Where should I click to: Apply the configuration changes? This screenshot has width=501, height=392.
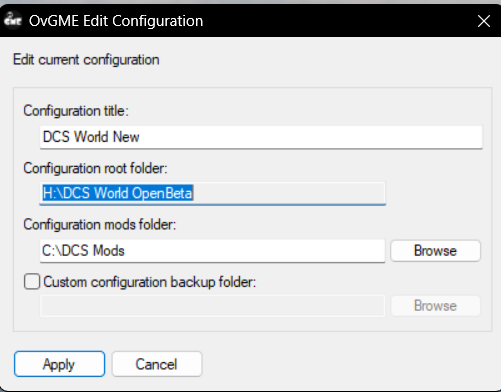click(x=59, y=364)
